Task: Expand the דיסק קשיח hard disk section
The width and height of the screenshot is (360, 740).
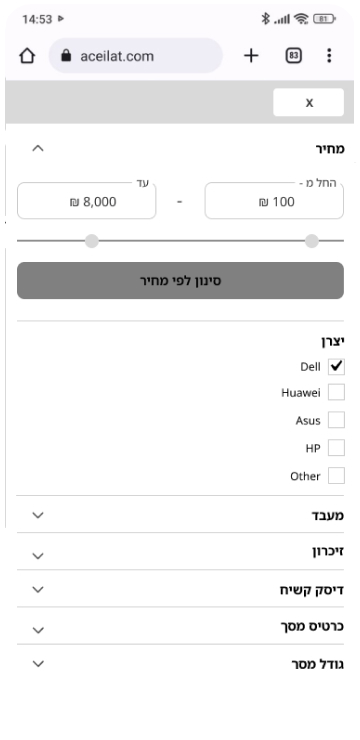Action: coord(180,589)
